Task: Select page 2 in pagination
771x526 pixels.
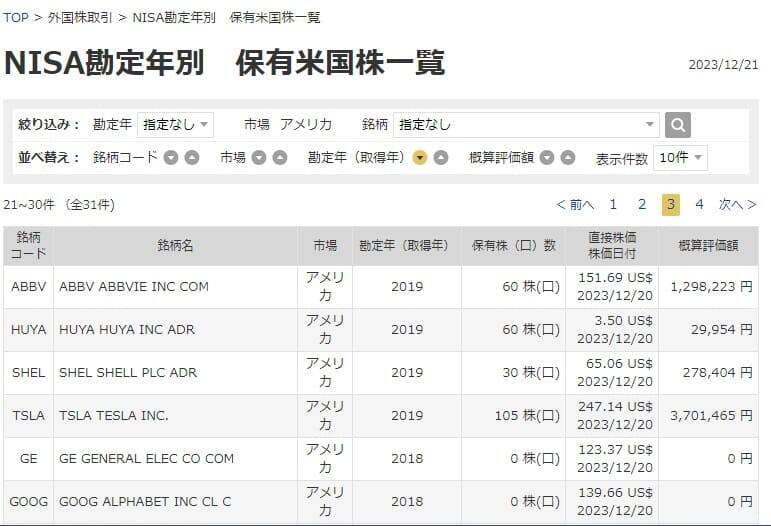Action: coord(642,205)
